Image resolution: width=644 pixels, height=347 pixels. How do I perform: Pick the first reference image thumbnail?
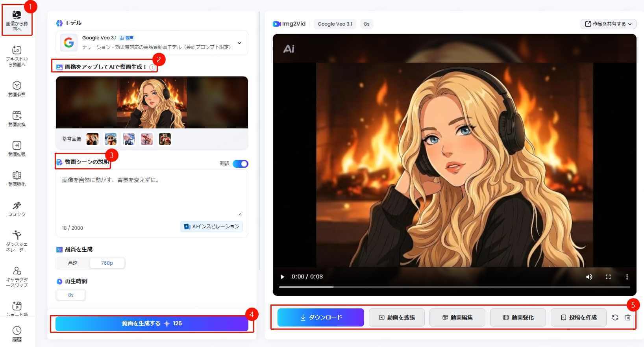point(93,139)
